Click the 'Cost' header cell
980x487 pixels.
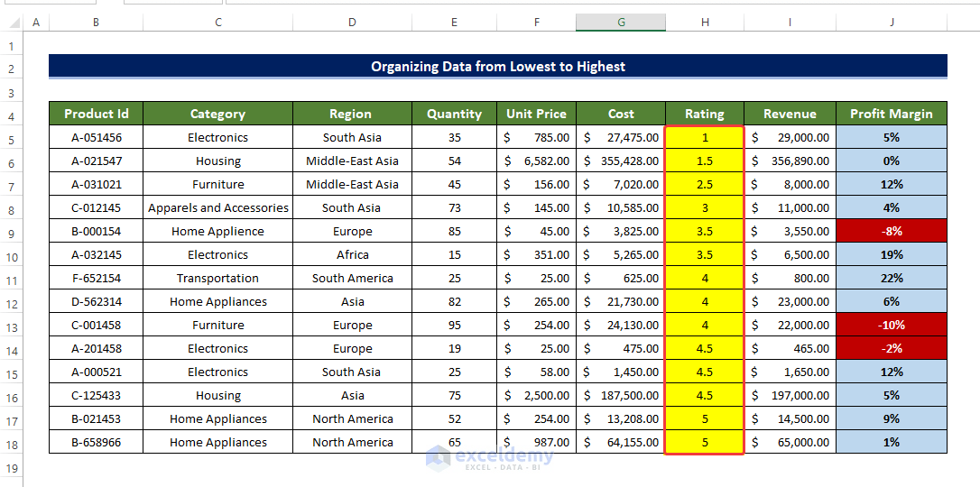coord(621,114)
